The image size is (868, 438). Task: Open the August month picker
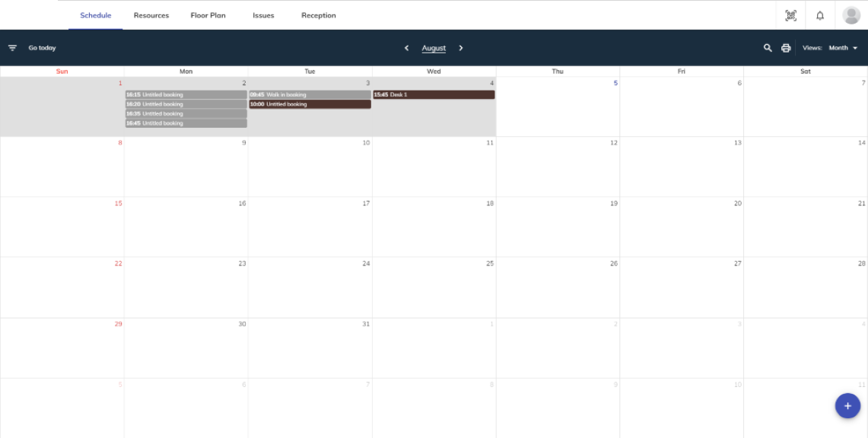pyautogui.click(x=434, y=48)
